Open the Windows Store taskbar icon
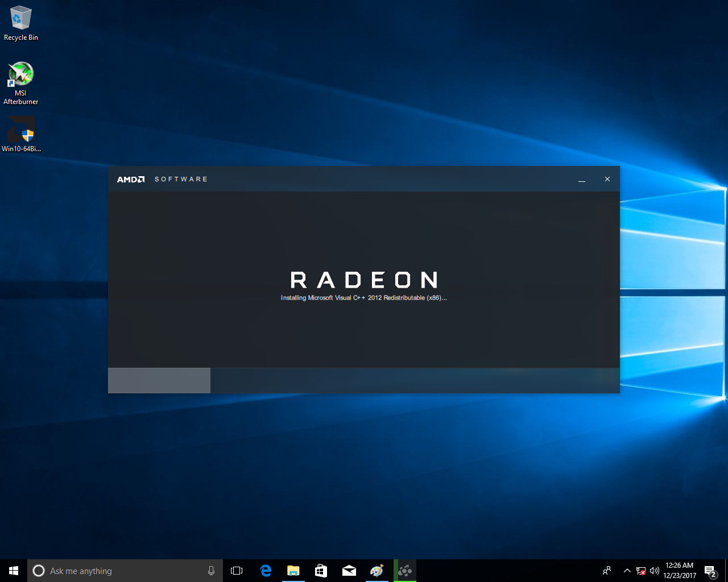Screen dimensions: 728x582 (x=321, y=571)
